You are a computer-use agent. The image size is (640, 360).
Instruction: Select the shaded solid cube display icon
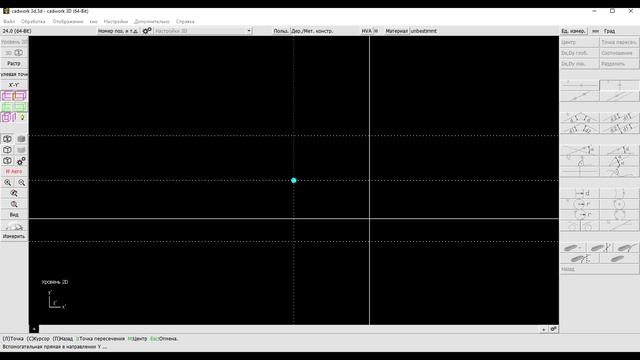pyautogui.click(x=21, y=139)
